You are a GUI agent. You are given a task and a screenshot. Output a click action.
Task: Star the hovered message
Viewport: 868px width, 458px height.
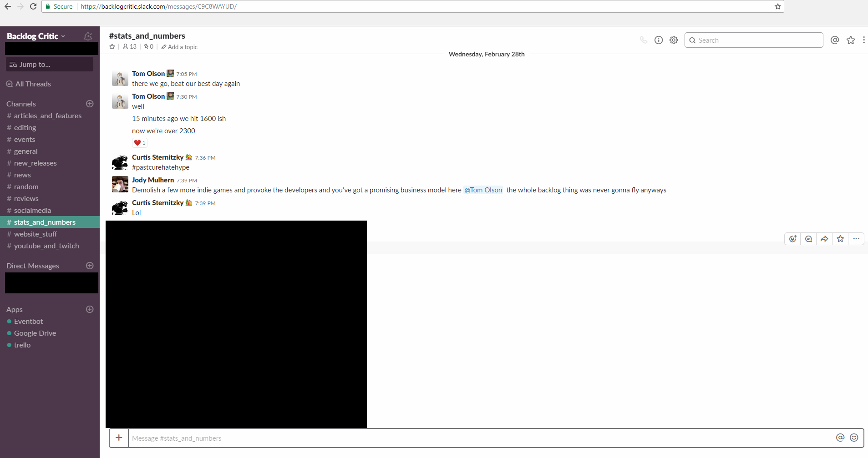840,239
